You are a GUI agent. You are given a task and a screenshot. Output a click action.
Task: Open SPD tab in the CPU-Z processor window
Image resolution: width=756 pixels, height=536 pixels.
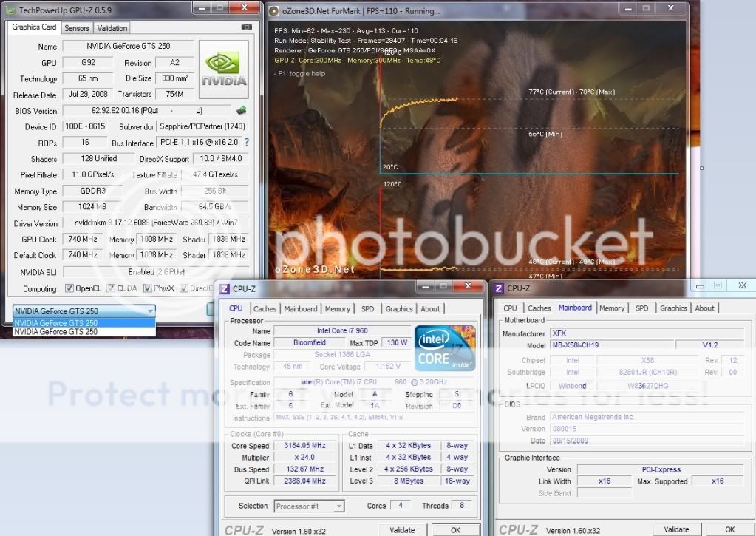[367, 309]
